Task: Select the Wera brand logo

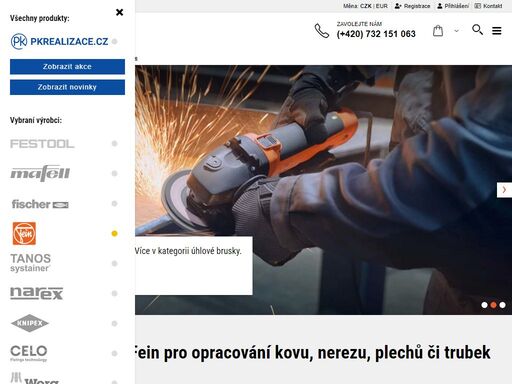Action: (x=35, y=378)
